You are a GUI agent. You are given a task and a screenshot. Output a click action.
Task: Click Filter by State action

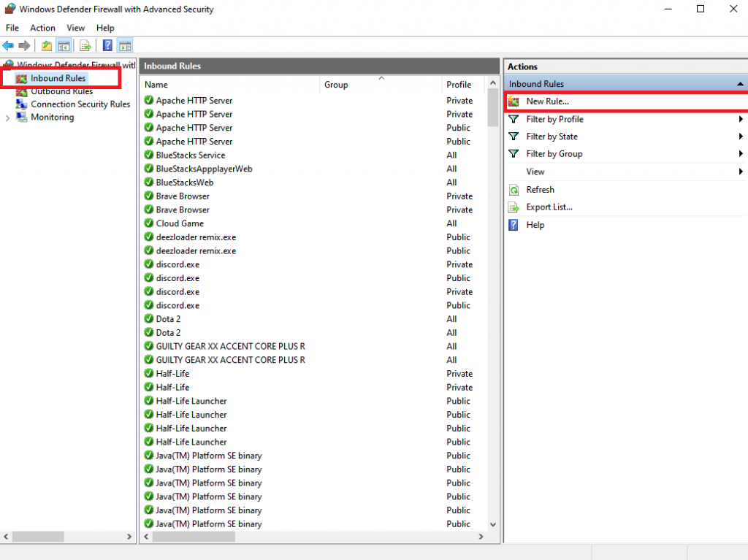[552, 137]
